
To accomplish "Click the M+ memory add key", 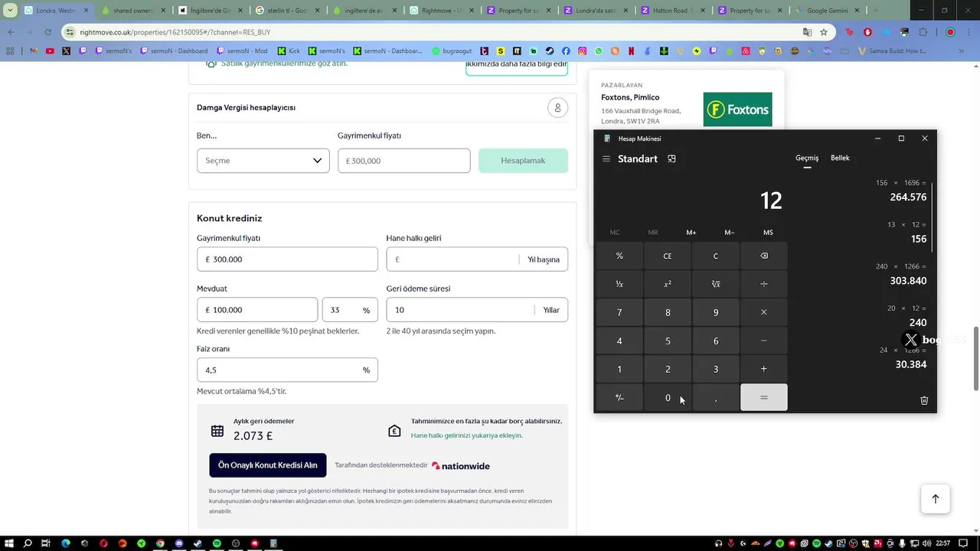I will click(691, 233).
